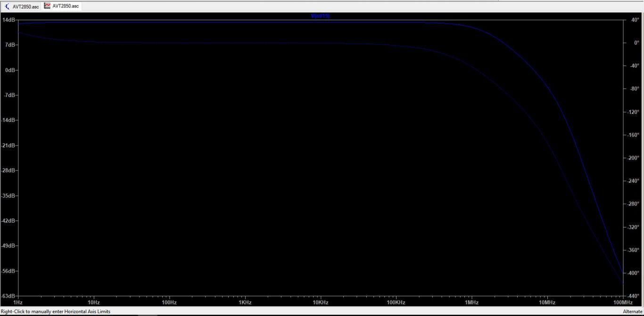Click the -440° phase axis label
Viewport: 644px width, 316px height.
click(x=634, y=296)
